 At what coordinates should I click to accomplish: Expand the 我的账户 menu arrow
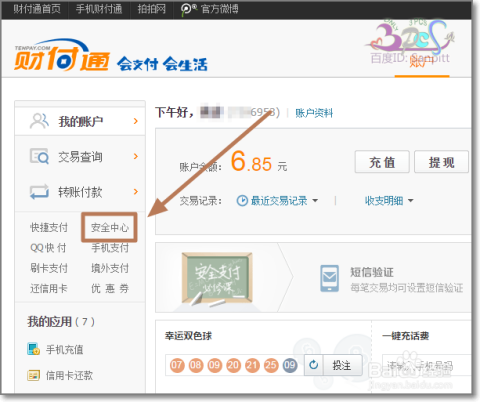[135, 121]
